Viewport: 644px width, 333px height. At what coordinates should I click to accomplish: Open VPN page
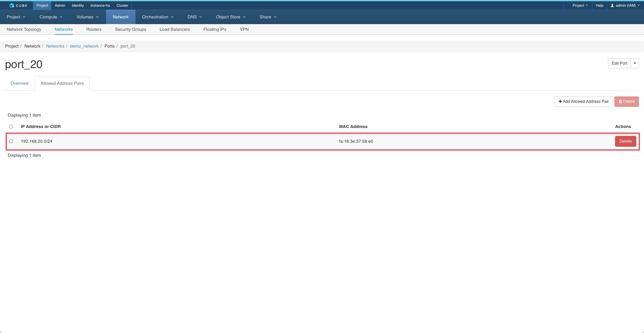click(x=244, y=29)
